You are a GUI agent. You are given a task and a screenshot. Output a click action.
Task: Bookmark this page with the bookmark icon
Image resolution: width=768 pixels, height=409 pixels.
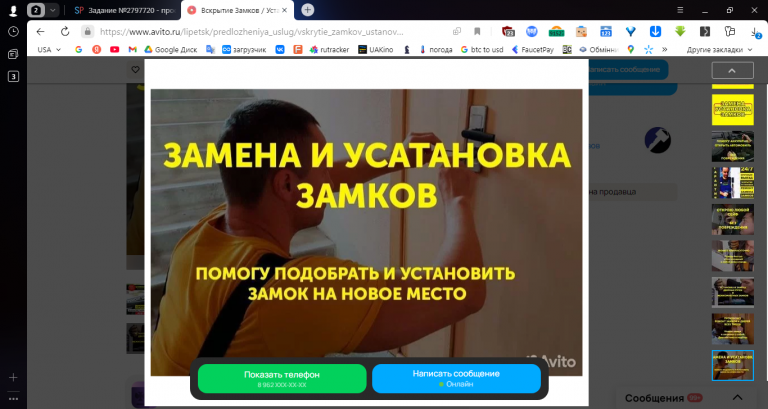click(x=477, y=31)
